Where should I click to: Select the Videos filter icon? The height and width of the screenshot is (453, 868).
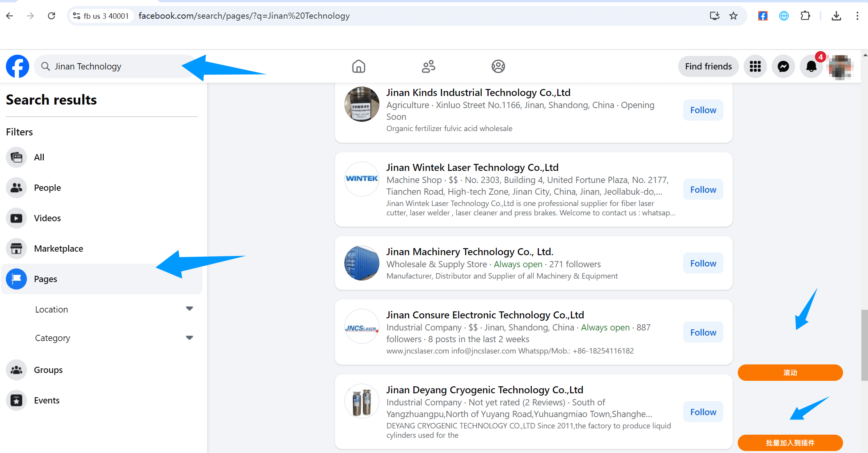16,218
